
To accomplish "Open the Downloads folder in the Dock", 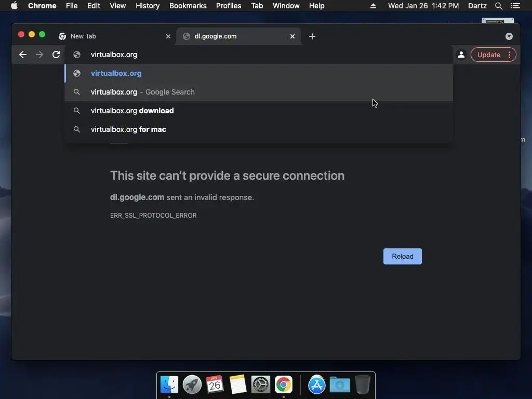I will pos(340,385).
